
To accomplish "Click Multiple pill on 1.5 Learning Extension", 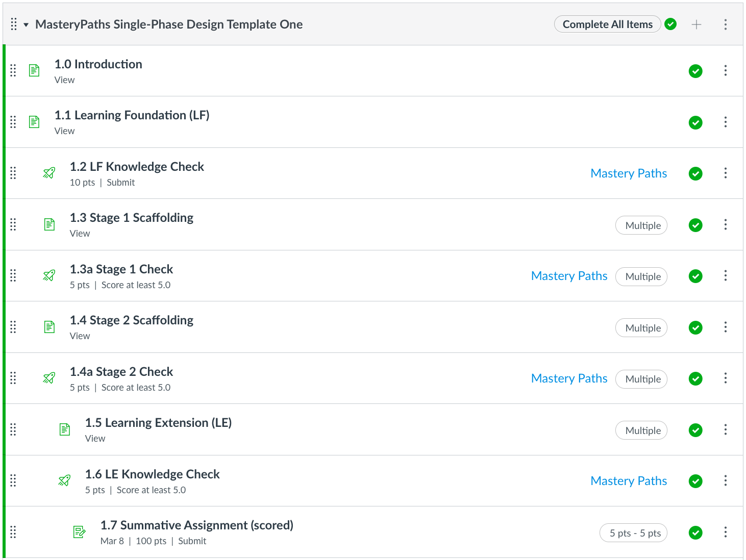I will click(641, 430).
